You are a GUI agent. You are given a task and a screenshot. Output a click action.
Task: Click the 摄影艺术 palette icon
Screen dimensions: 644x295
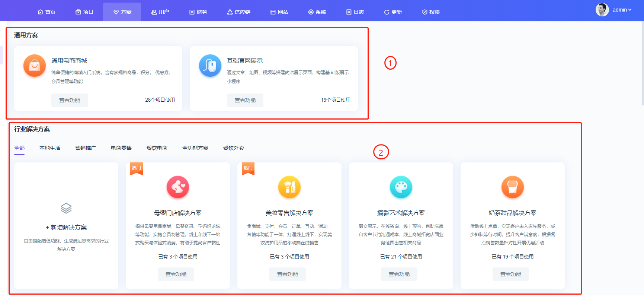[401, 187]
